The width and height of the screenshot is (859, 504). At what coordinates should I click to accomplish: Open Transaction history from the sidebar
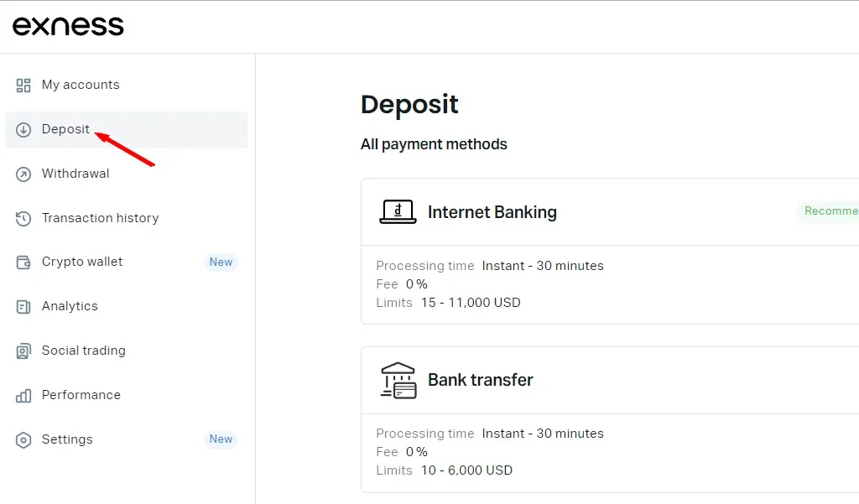point(100,218)
